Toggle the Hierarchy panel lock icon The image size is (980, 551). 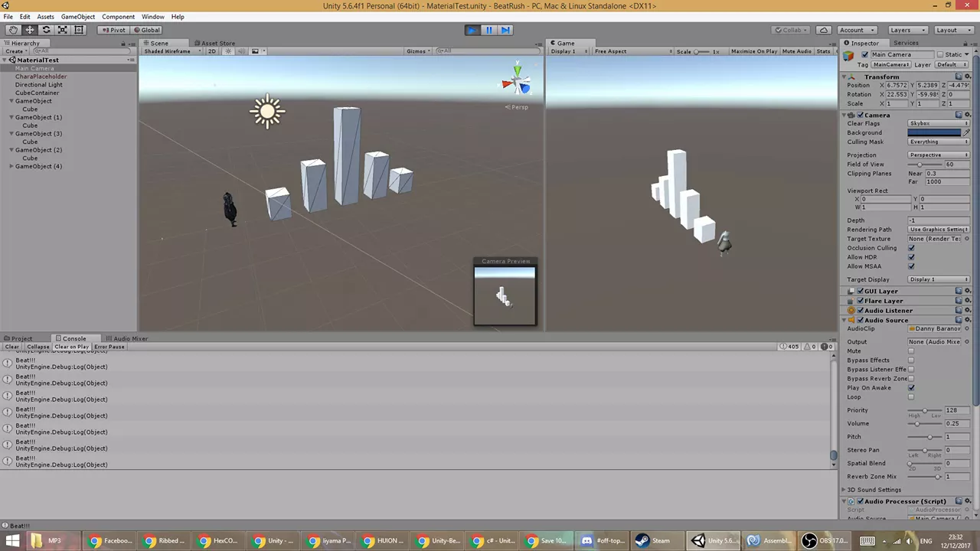click(123, 44)
